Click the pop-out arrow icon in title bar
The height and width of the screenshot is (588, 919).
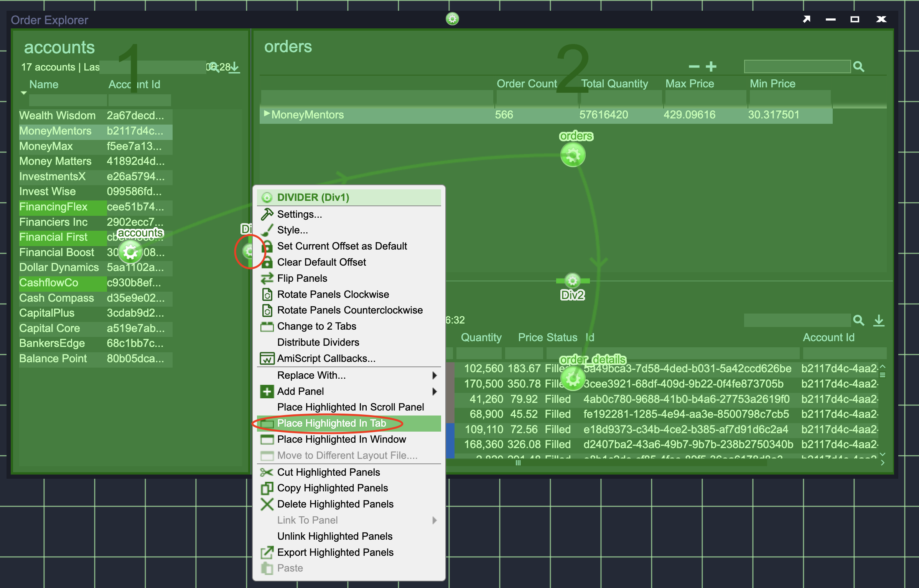(807, 19)
